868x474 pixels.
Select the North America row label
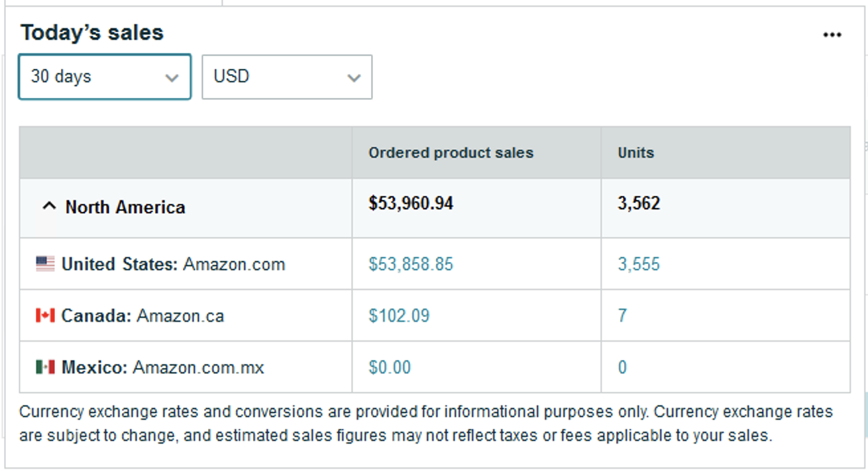pyautogui.click(x=125, y=207)
